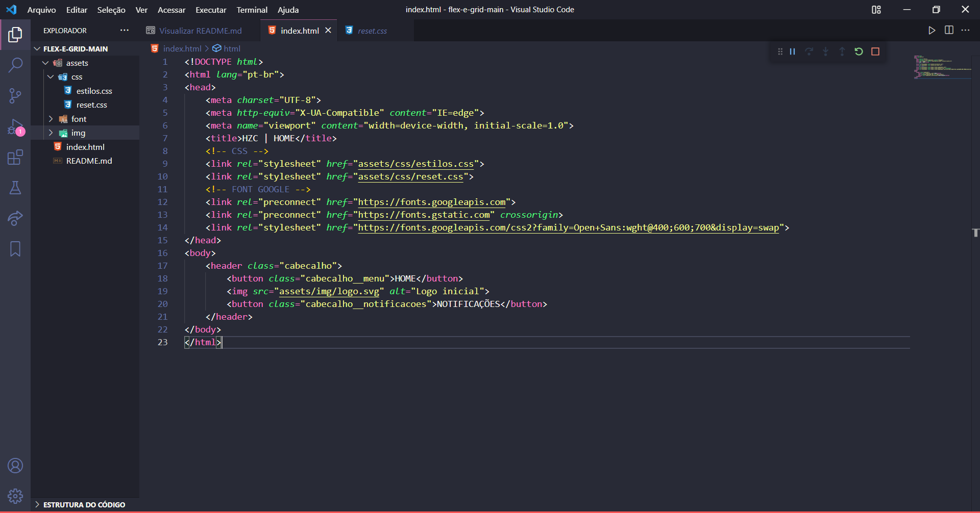Collapse the assets folder
The image size is (980, 513).
[x=45, y=63]
